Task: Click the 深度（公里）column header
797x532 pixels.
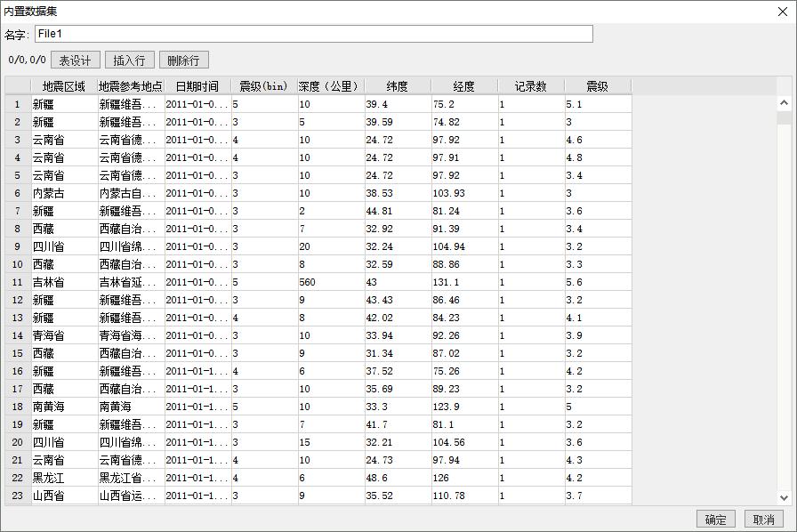Action: coord(330,86)
